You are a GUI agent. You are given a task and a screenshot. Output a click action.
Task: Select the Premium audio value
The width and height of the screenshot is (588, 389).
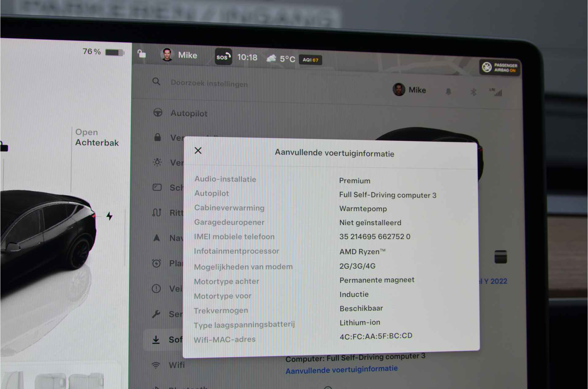(x=355, y=181)
